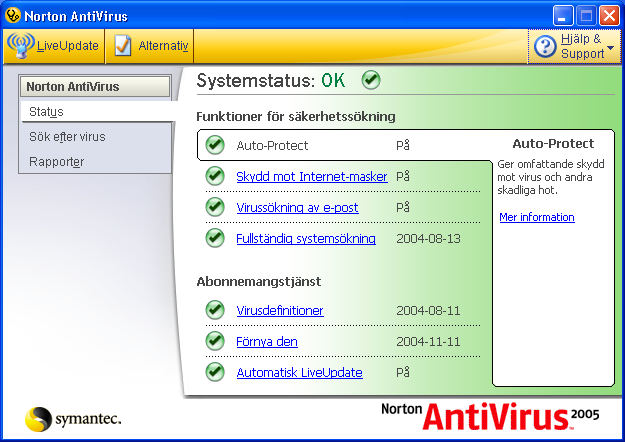Click the check icon for Fullständig systemsökning
Image resolution: width=625 pixels, height=442 pixels.
[215, 238]
